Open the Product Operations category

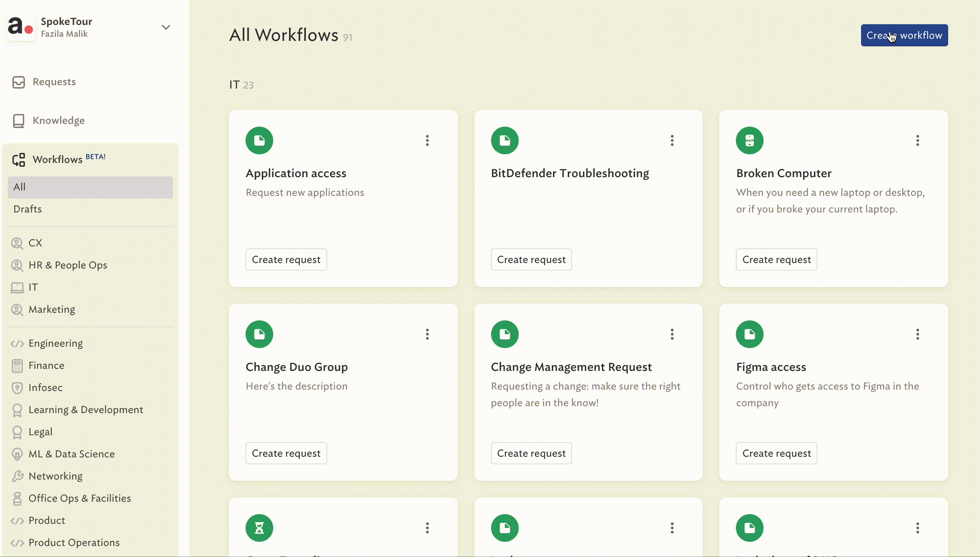coord(74,542)
